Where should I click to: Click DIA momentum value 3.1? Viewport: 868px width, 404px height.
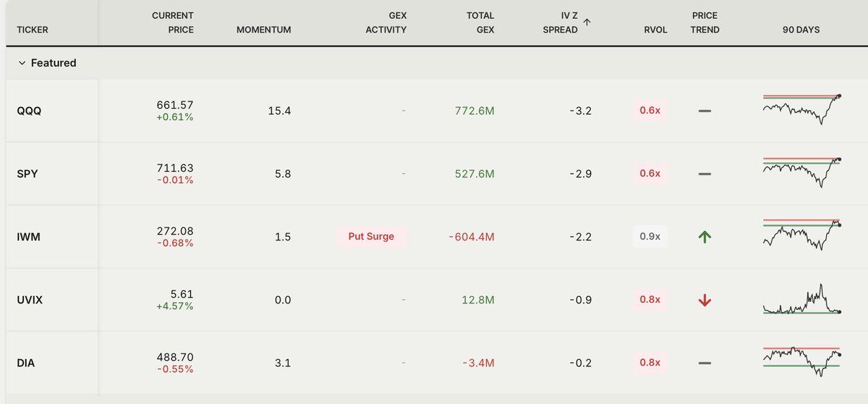283,363
